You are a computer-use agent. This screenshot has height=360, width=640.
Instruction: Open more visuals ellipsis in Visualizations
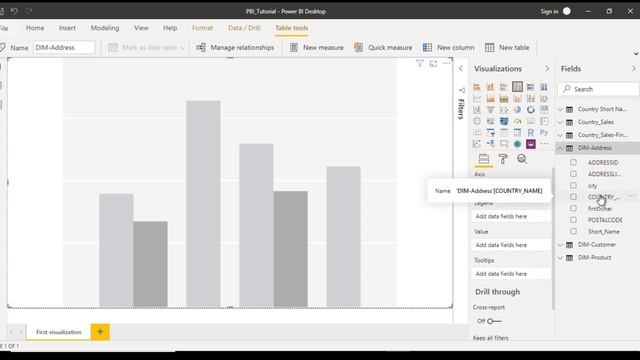[544, 144]
